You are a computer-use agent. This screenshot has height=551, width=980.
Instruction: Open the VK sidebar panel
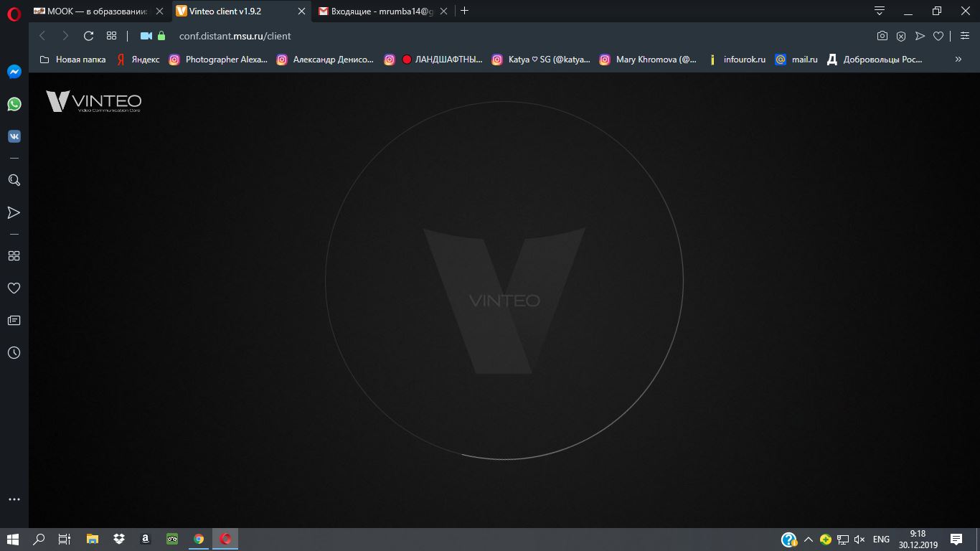[x=14, y=136]
